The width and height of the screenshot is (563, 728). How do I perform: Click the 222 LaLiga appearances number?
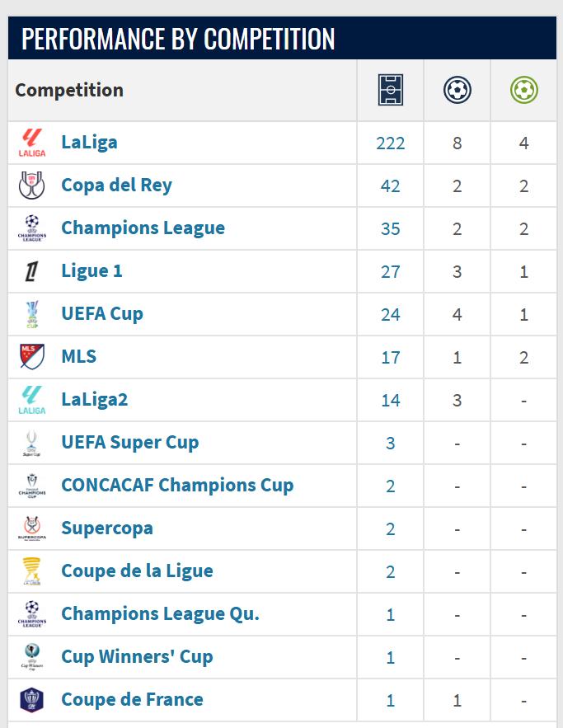[390, 143]
